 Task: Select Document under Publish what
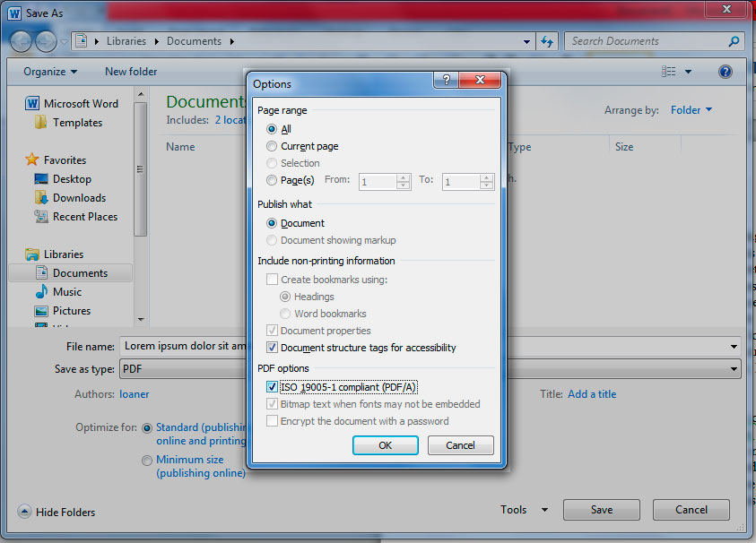(x=272, y=223)
